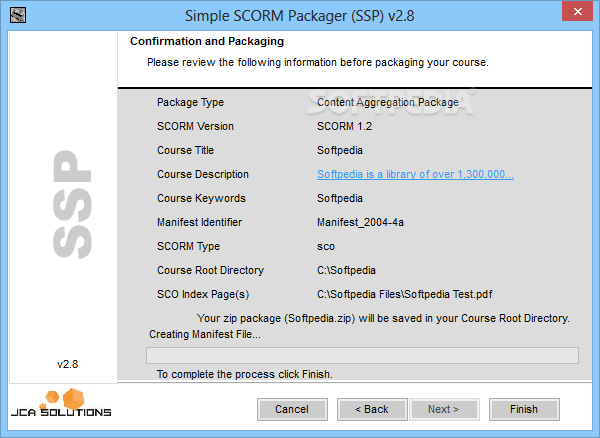Click the 'Confirmation and Packaging' heading
Screen dimensions: 600x438
point(207,41)
